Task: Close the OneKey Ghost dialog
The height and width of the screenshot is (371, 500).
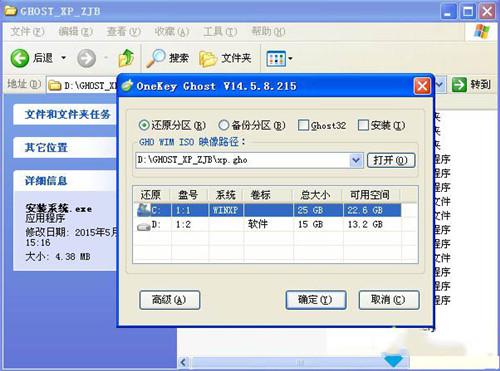Action: click(422, 86)
